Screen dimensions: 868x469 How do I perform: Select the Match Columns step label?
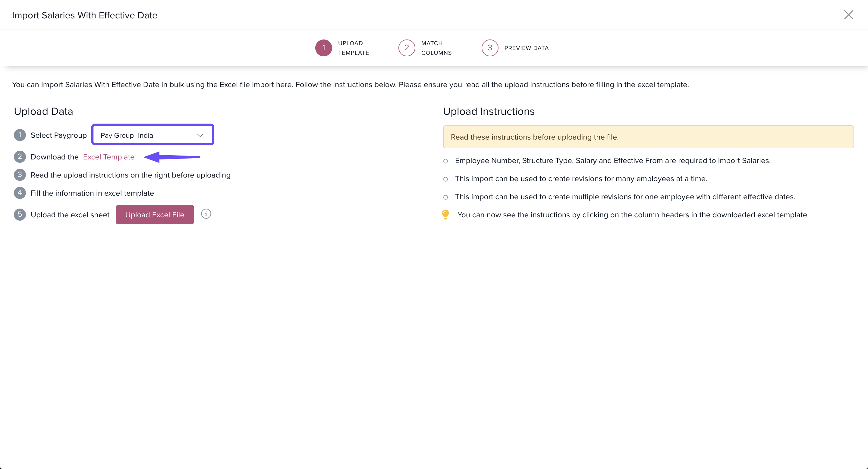click(x=436, y=48)
